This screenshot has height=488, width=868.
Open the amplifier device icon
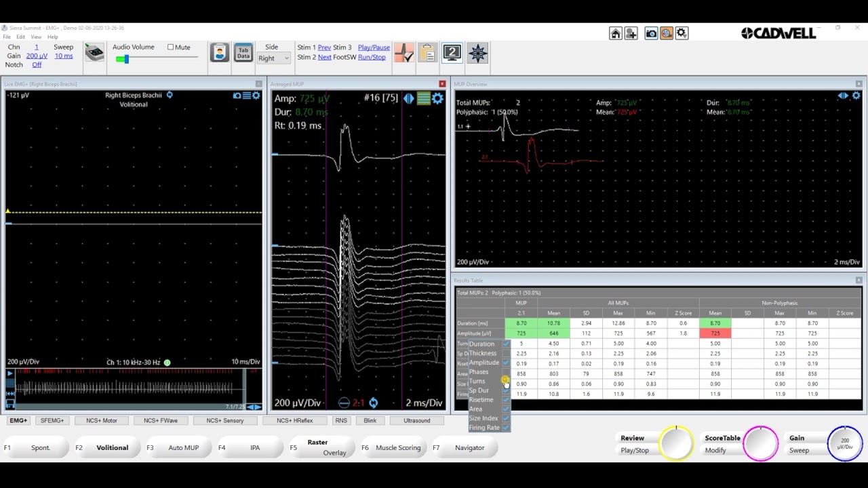point(94,53)
